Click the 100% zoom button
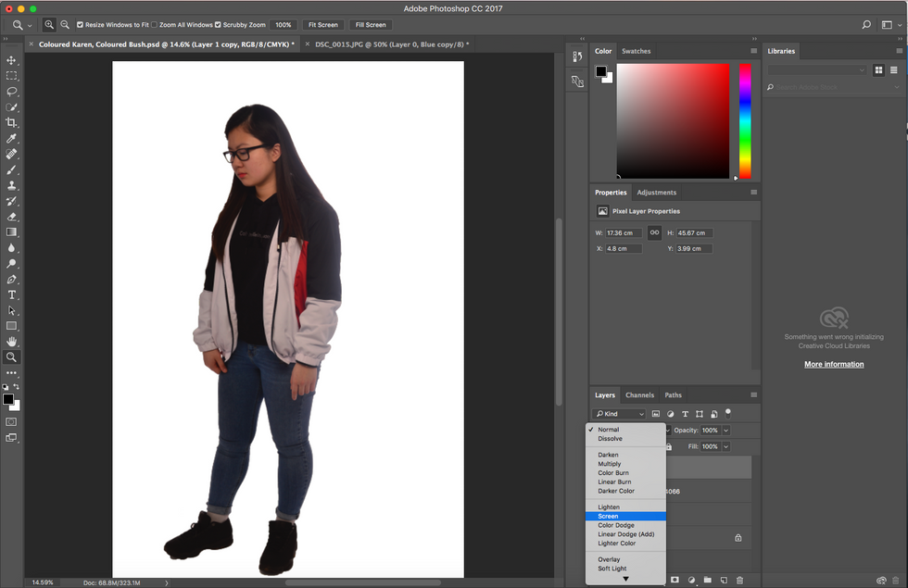Image resolution: width=908 pixels, height=588 pixels. (x=284, y=25)
